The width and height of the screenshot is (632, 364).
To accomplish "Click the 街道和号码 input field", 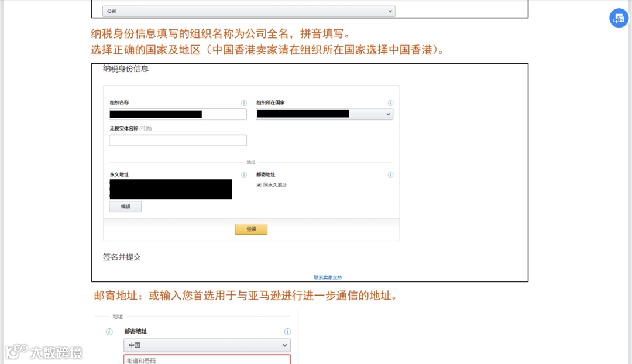I will tap(207, 360).
